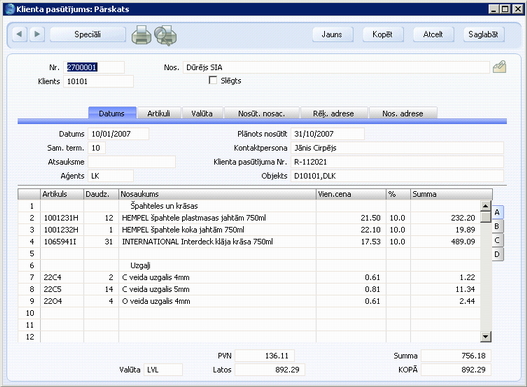
Task: Click the KOPĀ field 892.29
Action: 456,370
